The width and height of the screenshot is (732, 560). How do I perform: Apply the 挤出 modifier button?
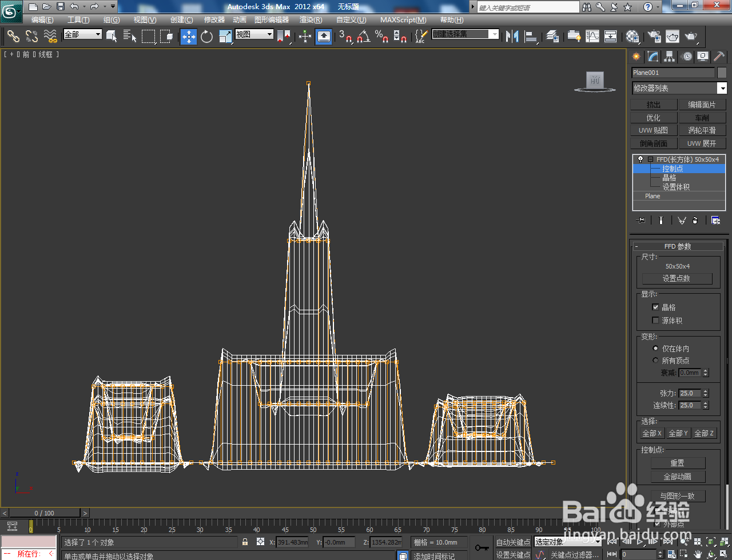(654, 105)
